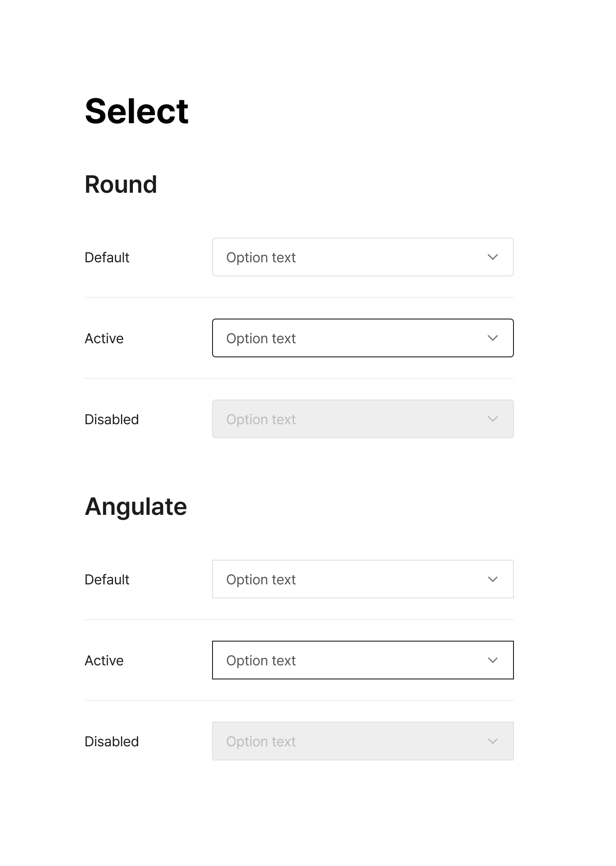Image resolution: width=616 pixels, height=866 pixels.
Task: Click chevron icon in Round Active select
Action: [x=493, y=338]
